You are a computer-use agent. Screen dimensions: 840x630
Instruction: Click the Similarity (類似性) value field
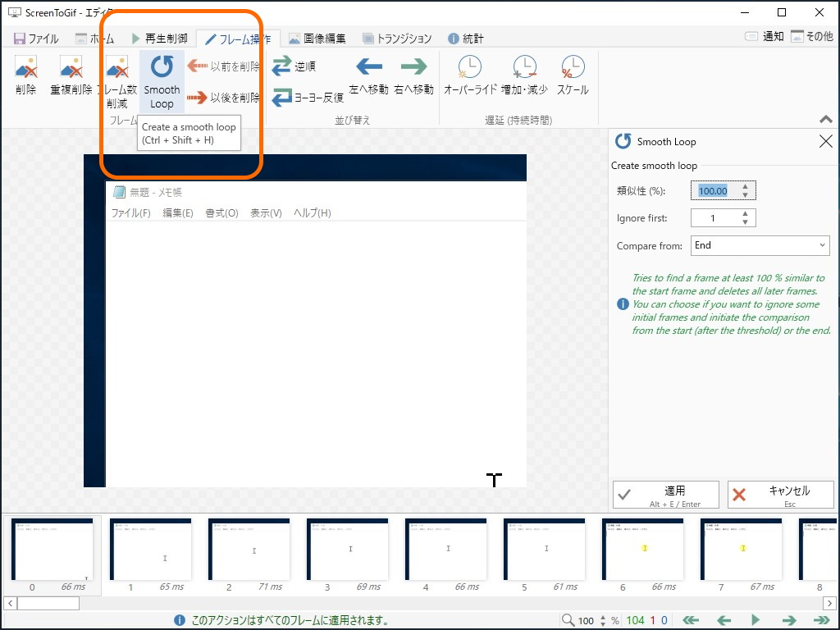(x=715, y=190)
